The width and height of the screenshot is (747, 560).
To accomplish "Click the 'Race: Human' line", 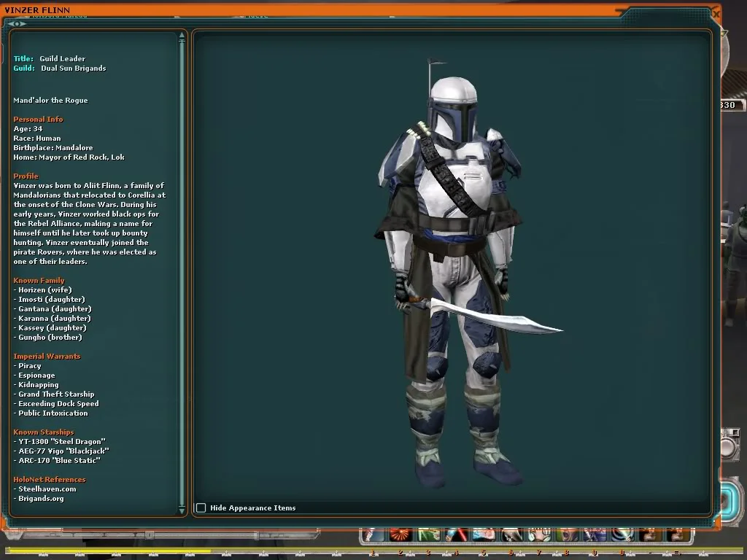I will coord(37,138).
